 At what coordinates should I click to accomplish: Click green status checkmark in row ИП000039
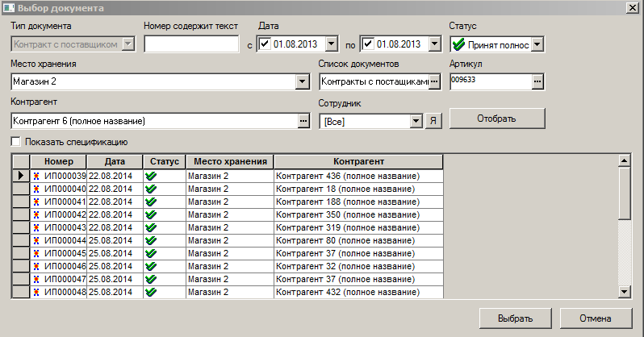click(151, 176)
